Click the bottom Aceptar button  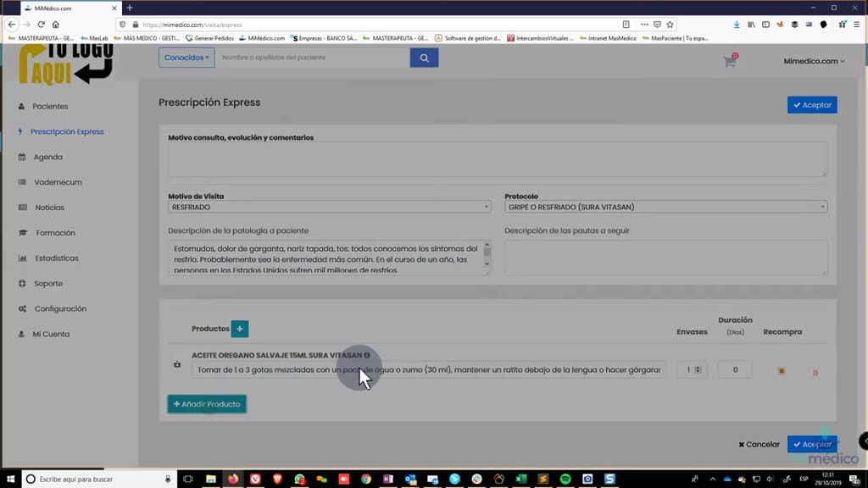click(x=812, y=444)
